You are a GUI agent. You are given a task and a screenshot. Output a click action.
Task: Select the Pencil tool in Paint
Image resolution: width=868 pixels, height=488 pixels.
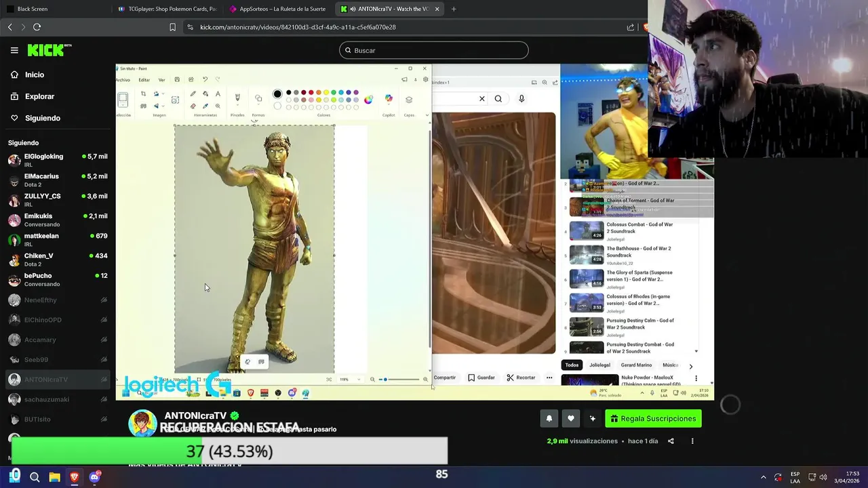click(193, 94)
